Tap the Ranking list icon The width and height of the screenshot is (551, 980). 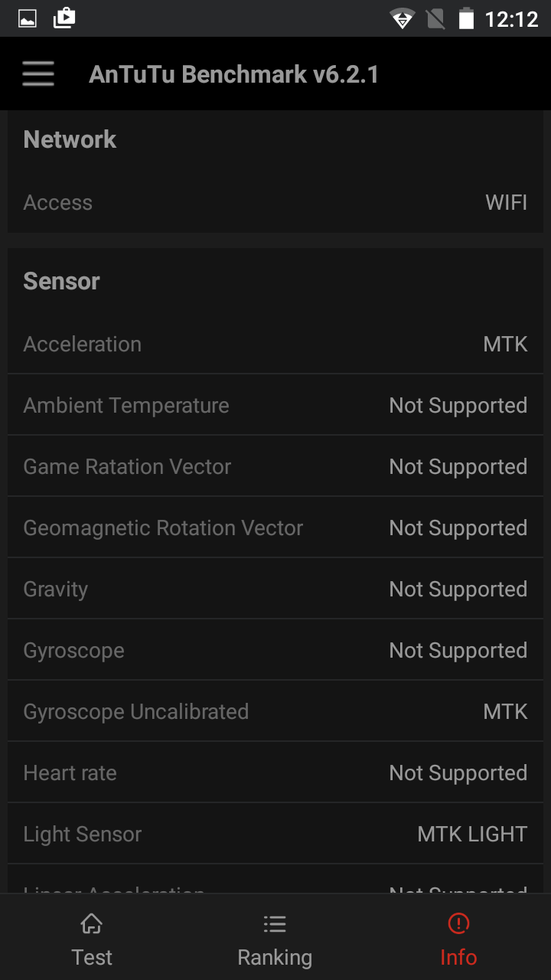275,923
